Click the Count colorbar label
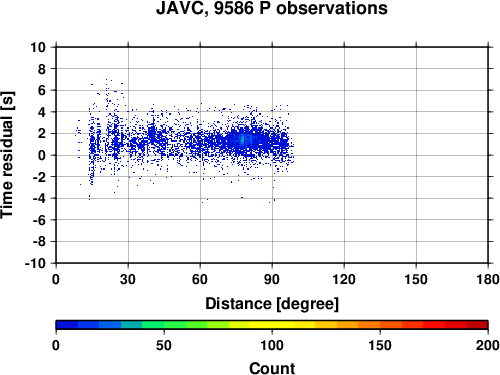Image resolution: width=500 pixels, height=375 pixels. pyautogui.click(x=272, y=368)
